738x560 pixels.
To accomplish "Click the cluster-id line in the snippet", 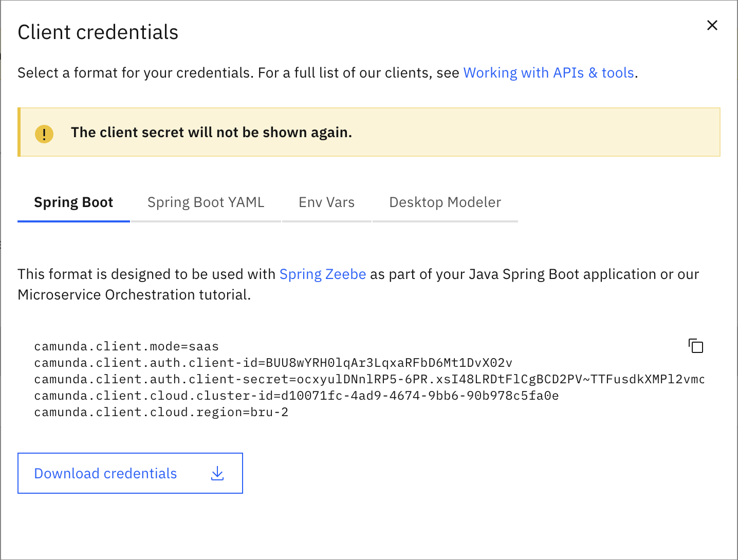I will (x=296, y=396).
